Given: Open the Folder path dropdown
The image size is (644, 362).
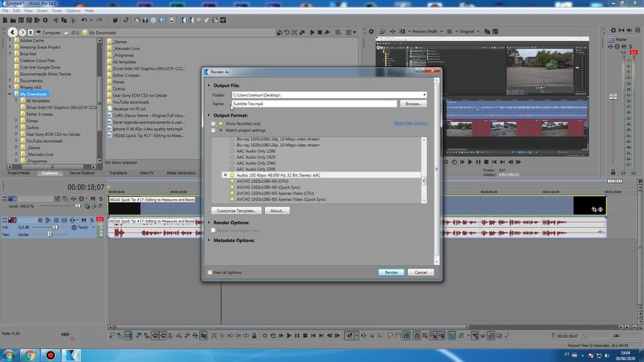Looking at the screenshot, I should click(424, 95).
